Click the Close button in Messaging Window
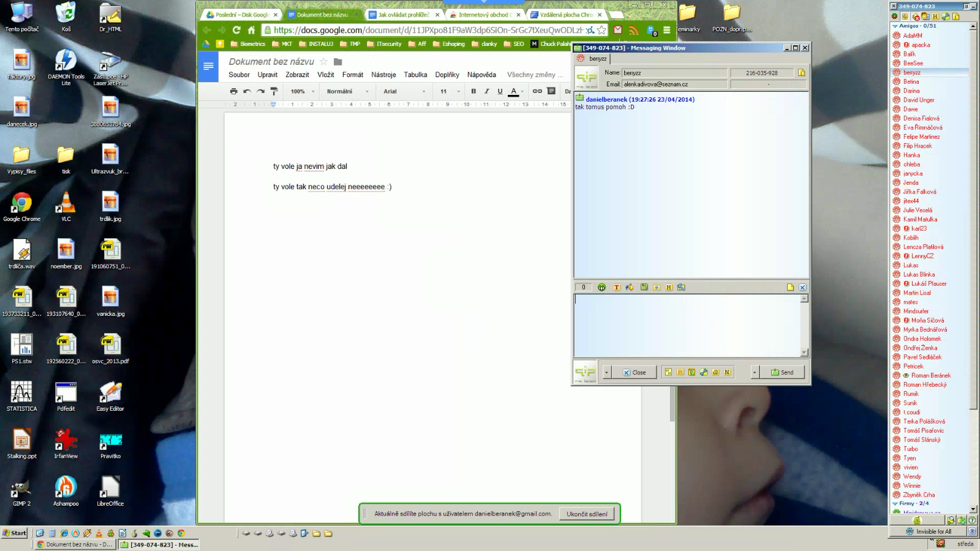The height and width of the screenshot is (551, 980). pyautogui.click(x=634, y=372)
